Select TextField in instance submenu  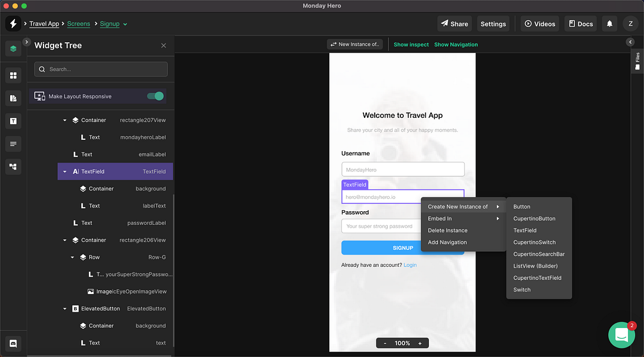pos(539,230)
